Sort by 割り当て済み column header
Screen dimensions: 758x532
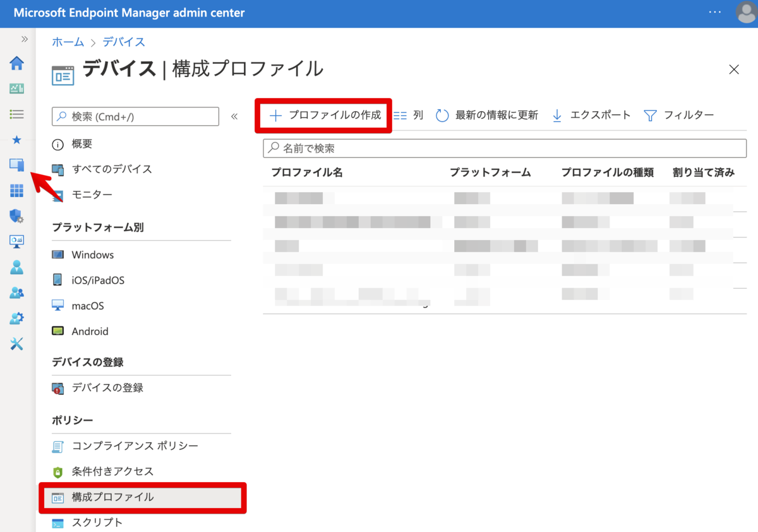tap(704, 172)
